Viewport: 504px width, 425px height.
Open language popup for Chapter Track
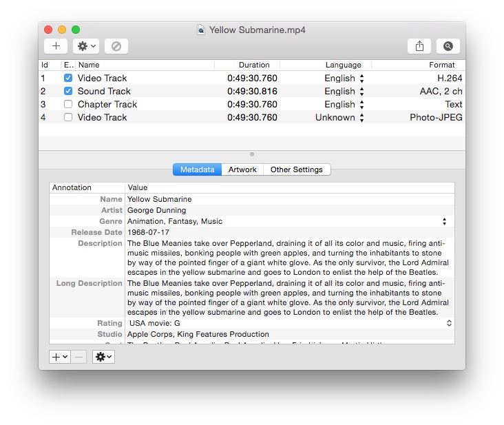362,105
